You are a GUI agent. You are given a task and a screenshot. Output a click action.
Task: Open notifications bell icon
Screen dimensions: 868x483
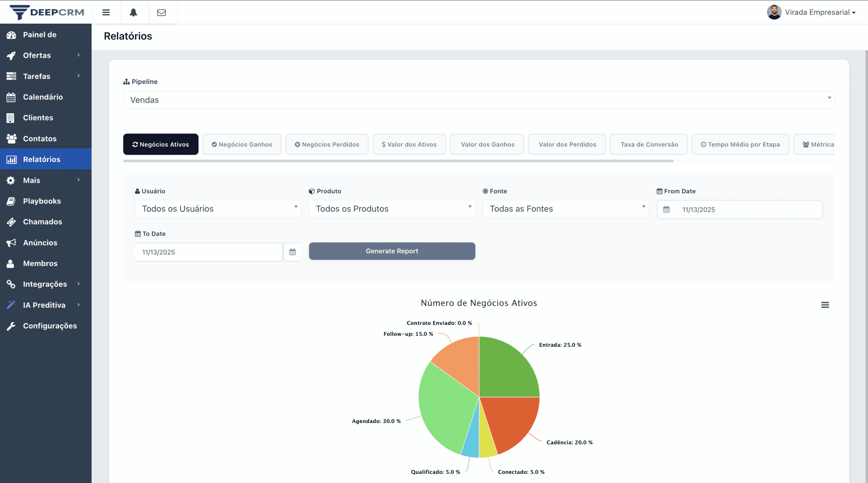click(133, 13)
